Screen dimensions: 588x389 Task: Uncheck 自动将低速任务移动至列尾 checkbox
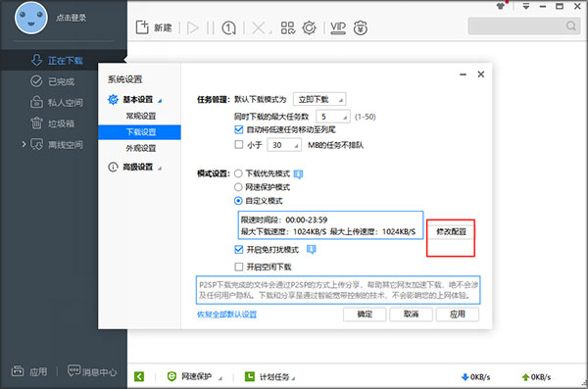pos(239,129)
